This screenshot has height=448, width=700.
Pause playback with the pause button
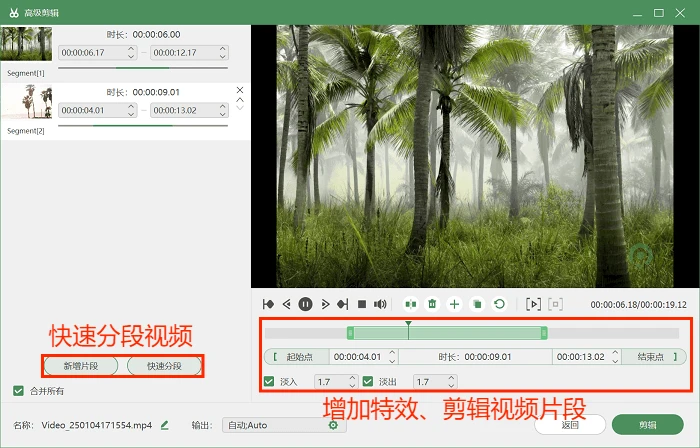[305, 304]
